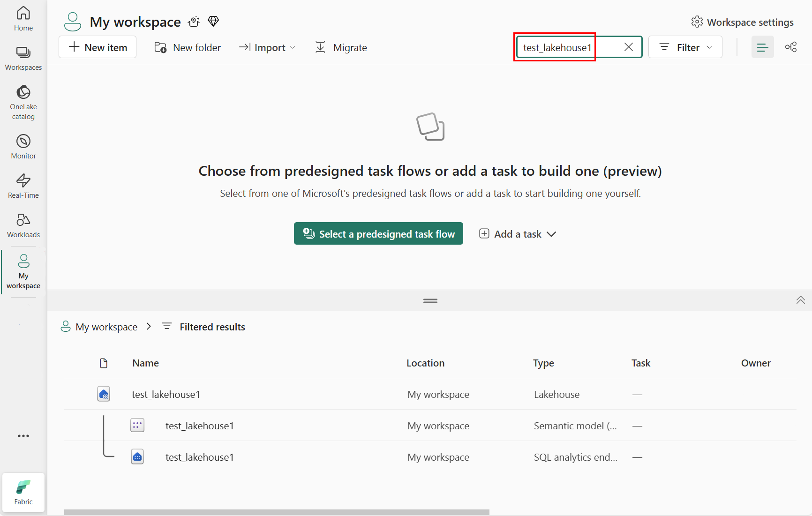Open the OneLake catalog icon
The width and height of the screenshot is (812, 516).
[23, 93]
